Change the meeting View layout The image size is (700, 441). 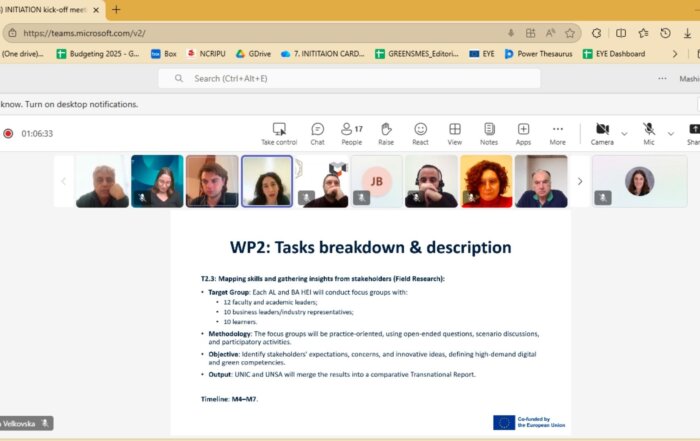[x=454, y=129]
